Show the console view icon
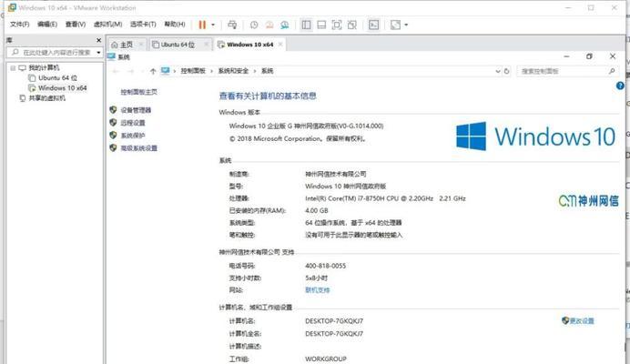630x364 pixels. coord(373,25)
